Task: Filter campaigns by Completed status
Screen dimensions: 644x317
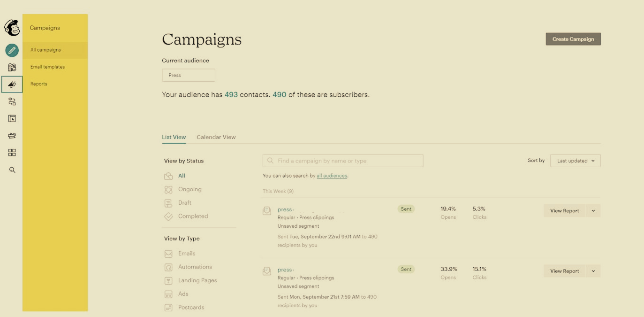Action: pyautogui.click(x=193, y=216)
